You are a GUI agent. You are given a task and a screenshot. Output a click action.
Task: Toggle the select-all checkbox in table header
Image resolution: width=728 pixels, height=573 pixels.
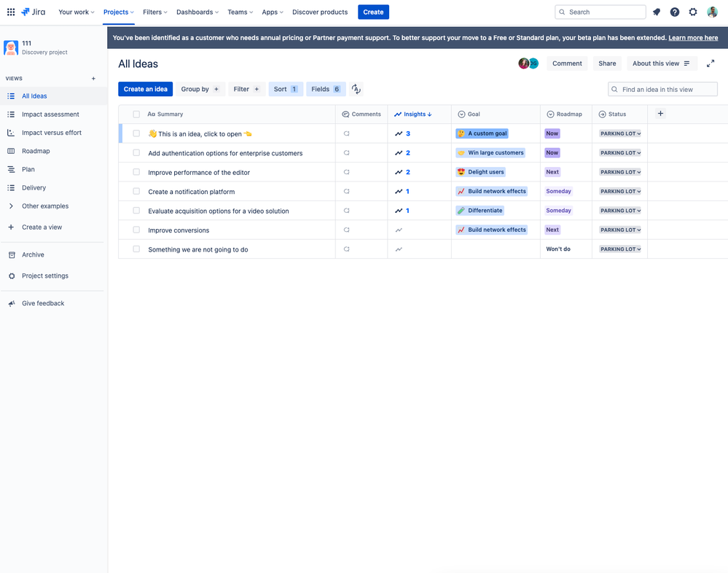point(136,114)
